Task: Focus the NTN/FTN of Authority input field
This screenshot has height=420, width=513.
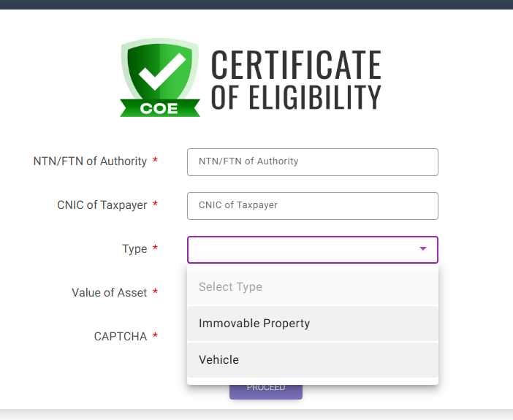Action: [x=313, y=162]
